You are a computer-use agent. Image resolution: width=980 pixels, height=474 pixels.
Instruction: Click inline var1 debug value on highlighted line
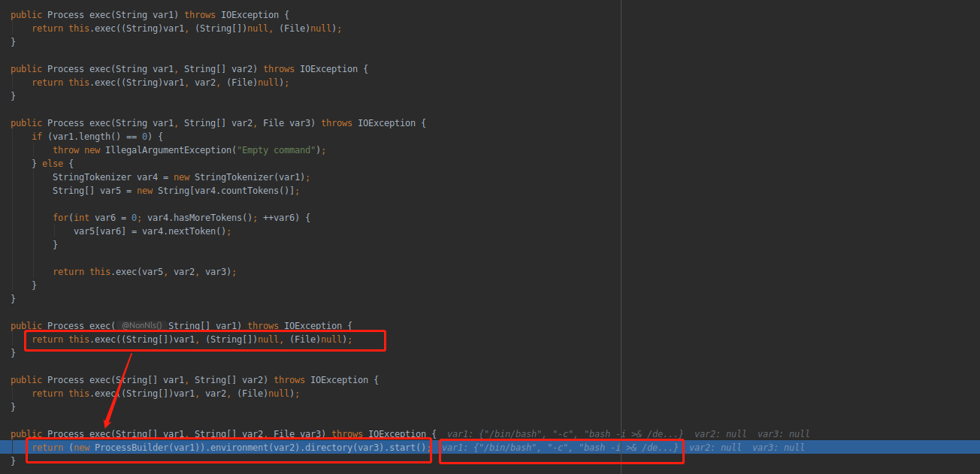pyautogui.click(x=560, y=448)
